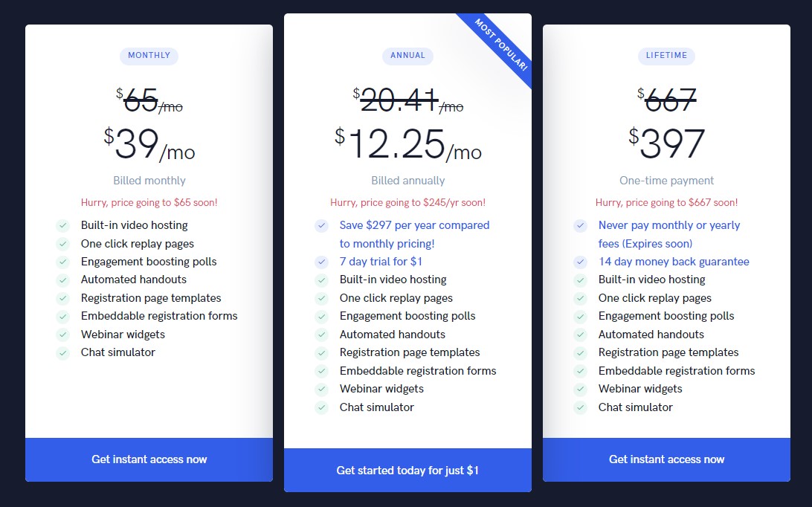This screenshot has height=507, width=812.
Task: Click Get instant access now under Lifetime
Action: tap(666, 459)
